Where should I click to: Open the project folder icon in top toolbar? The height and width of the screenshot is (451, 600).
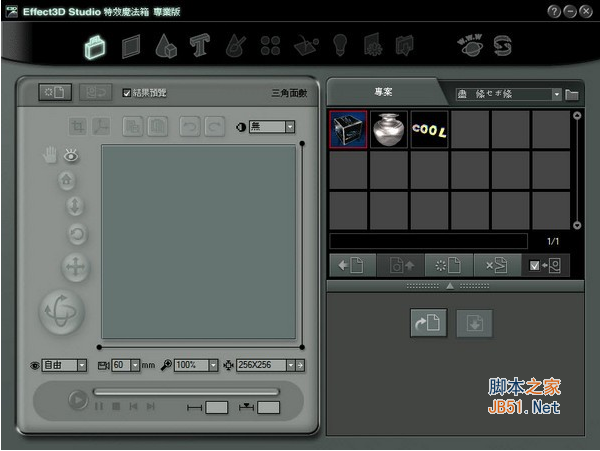[x=95, y=47]
